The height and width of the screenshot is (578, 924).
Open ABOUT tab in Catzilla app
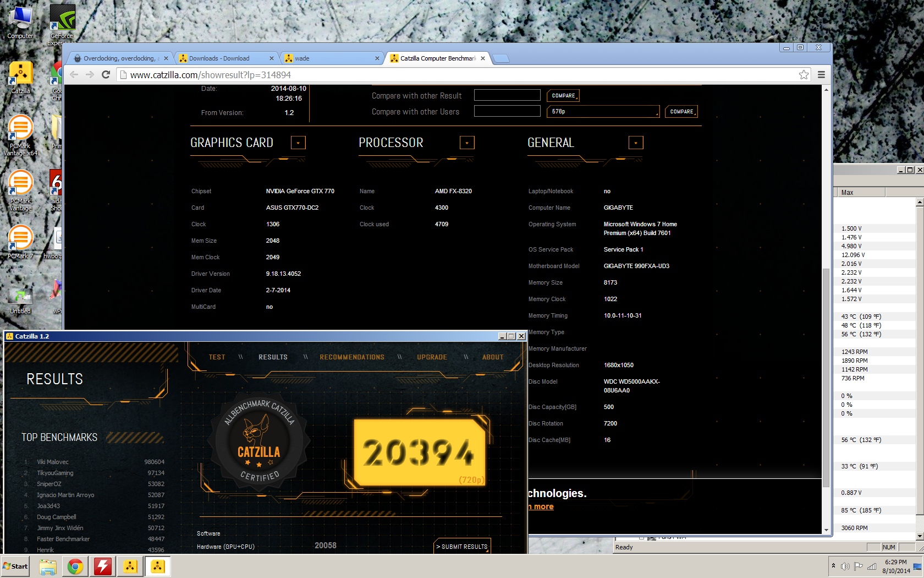pos(493,357)
